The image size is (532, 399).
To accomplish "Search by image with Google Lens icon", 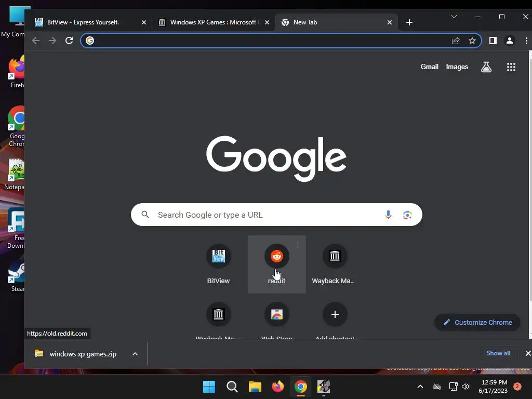I will [407, 215].
